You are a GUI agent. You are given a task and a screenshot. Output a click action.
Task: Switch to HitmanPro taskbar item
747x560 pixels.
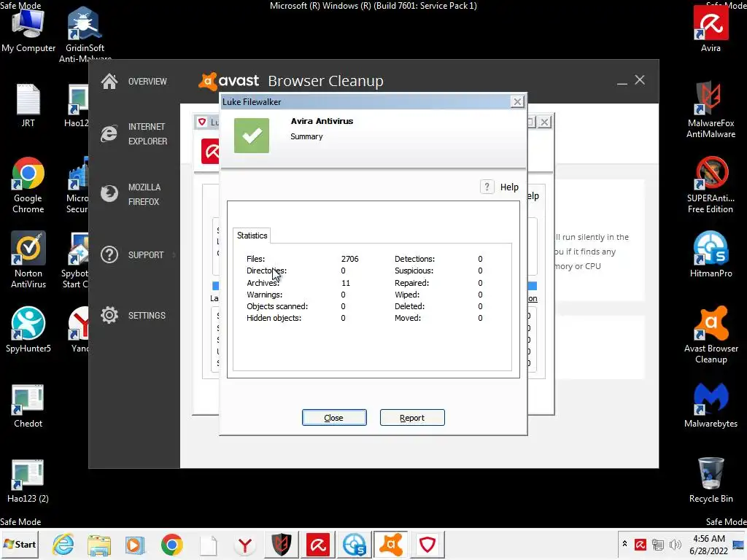tap(354, 544)
